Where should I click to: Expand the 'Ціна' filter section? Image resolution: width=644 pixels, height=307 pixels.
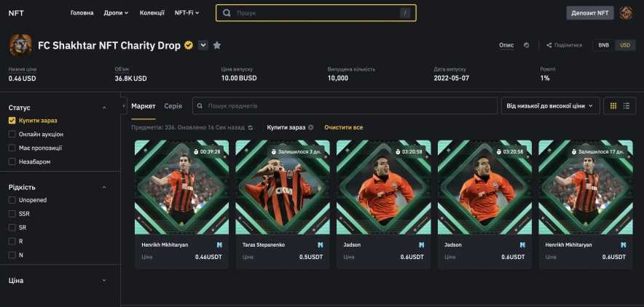[104, 280]
